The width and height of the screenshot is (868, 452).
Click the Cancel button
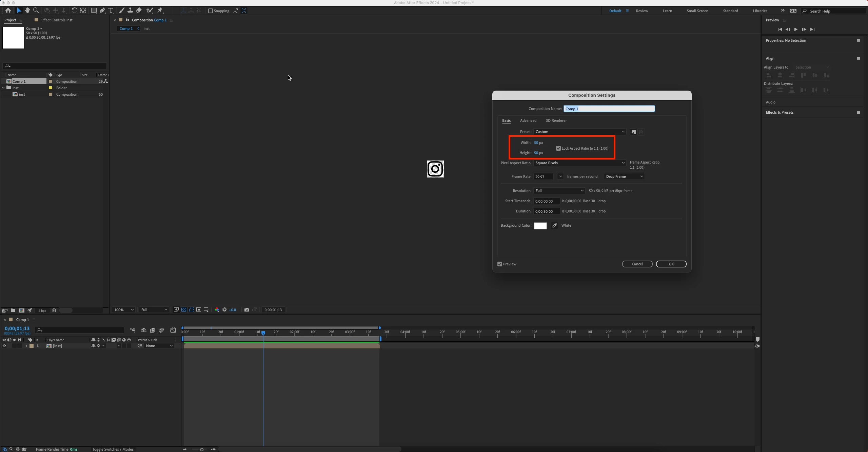637,264
